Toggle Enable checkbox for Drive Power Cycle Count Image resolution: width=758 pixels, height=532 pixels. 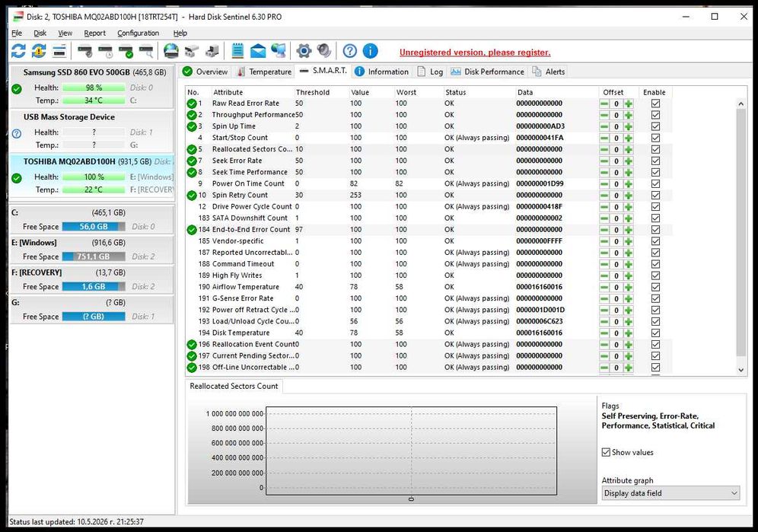[x=655, y=207]
